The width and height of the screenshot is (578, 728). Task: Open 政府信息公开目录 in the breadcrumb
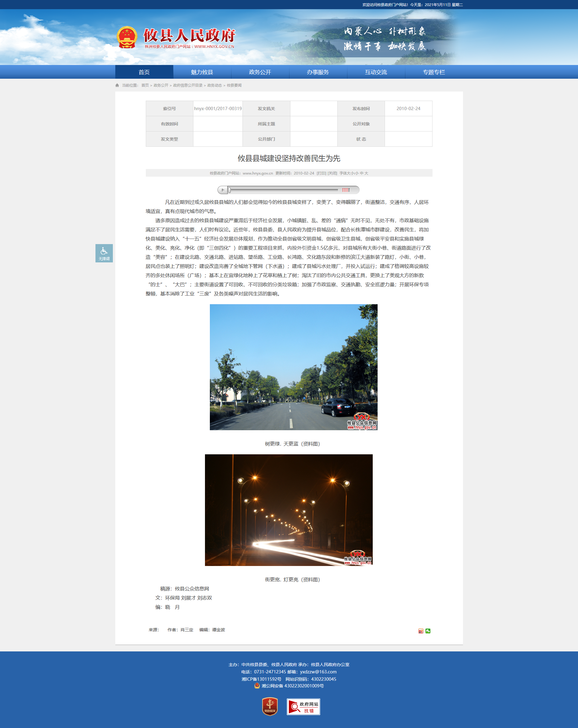(188, 85)
